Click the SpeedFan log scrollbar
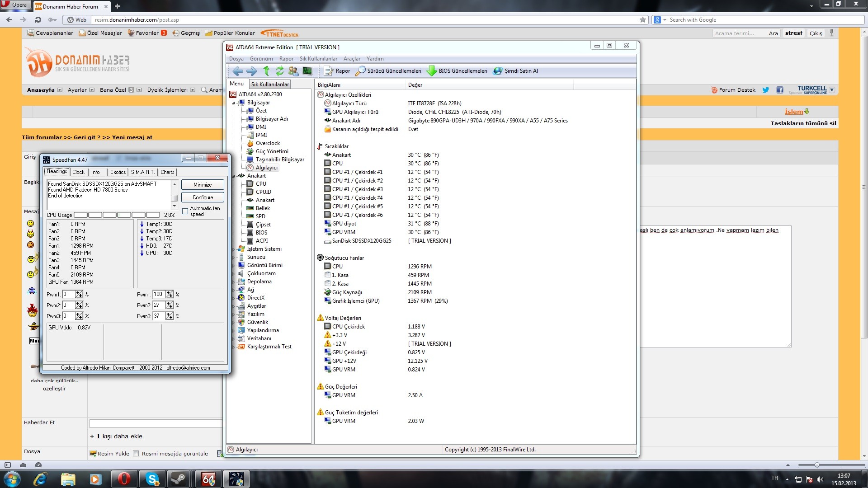The image size is (868, 488). (x=174, y=194)
